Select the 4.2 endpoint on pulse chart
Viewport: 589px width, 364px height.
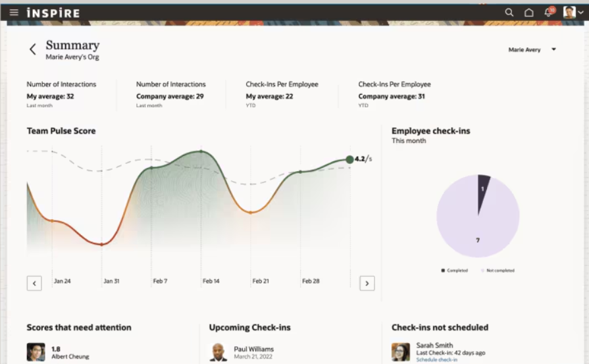pyautogui.click(x=349, y=159)
